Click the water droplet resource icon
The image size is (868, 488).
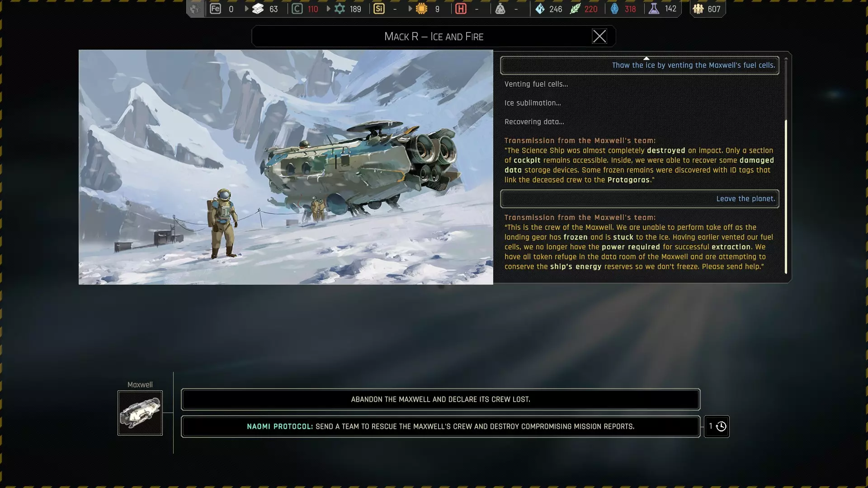coord(540,9)
